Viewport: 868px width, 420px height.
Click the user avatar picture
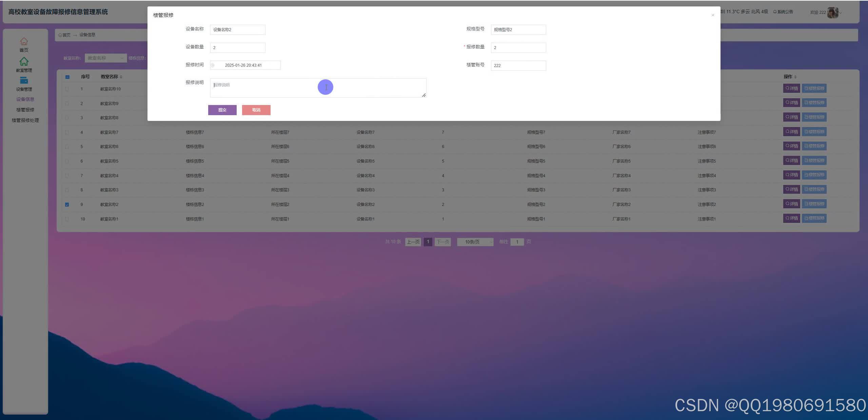click(832, 13)
